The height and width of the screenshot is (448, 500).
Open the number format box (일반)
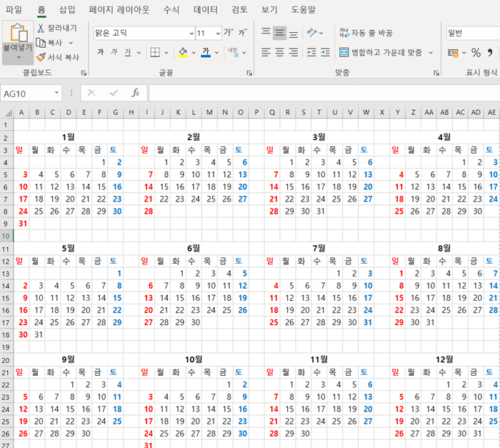pos(473,33)
